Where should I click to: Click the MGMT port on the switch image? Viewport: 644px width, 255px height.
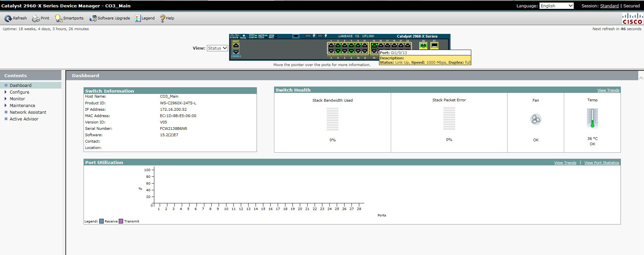click(236, 46)
